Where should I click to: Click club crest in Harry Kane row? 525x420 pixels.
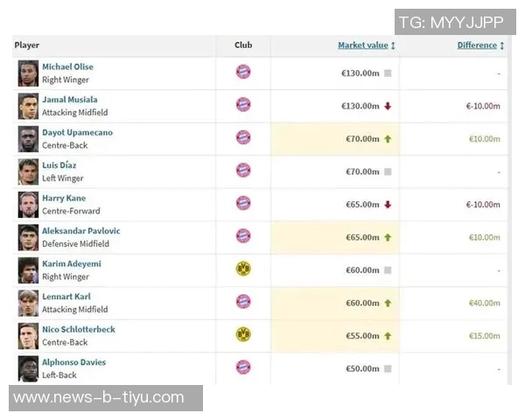(243, 204)
